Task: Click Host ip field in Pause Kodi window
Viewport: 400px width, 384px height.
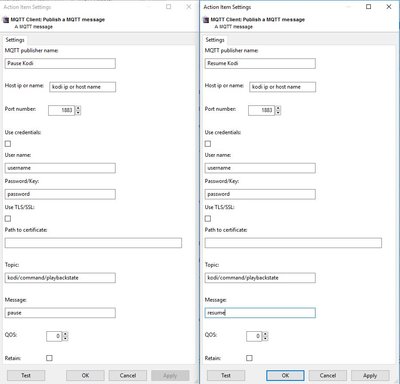Action: point(83,87)
